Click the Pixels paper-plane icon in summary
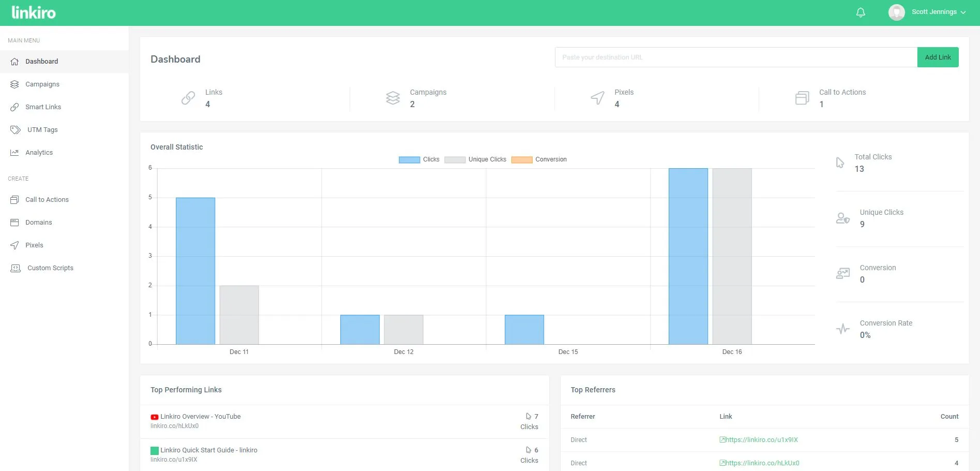Screen dimensions: 980x471 point(597,98)
